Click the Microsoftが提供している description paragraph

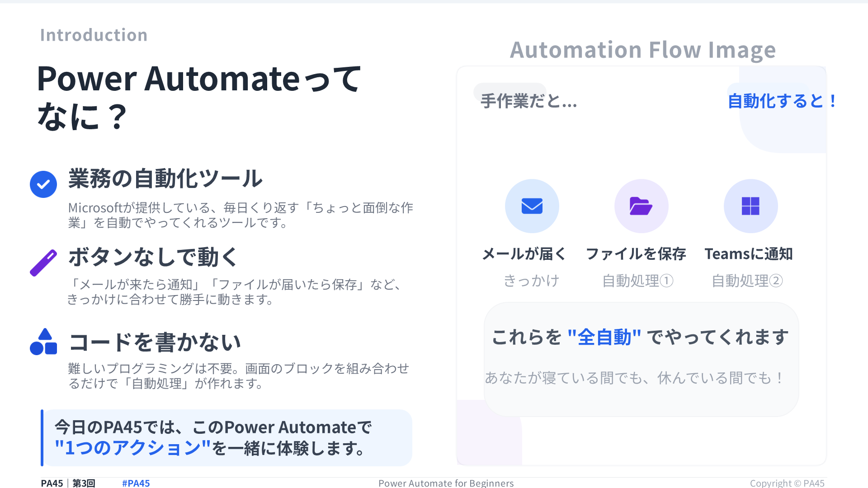(x=241, y=215)
